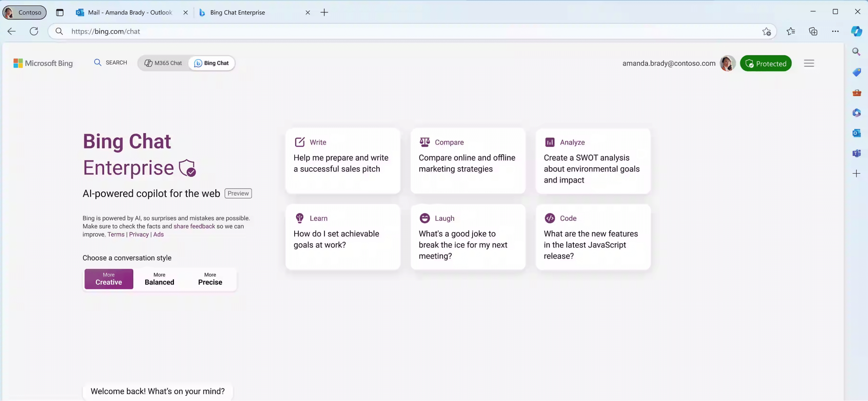The width and height of the screenshot is (868, 401).
Task: Open the Favorites list icon
Action: (791, 31)
